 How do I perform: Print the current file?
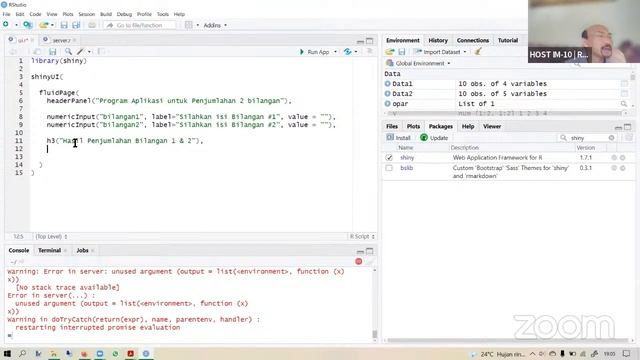92,25
